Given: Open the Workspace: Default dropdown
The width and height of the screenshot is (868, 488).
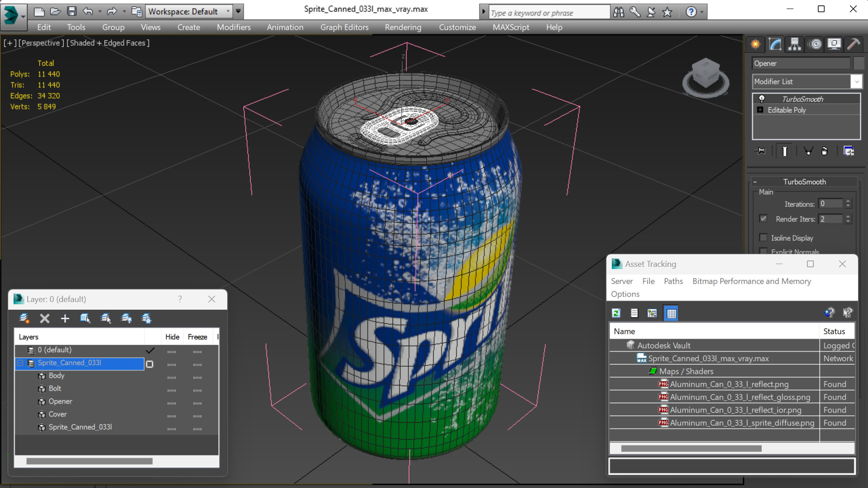Looking at the screenshot, I should click(228, 11).
